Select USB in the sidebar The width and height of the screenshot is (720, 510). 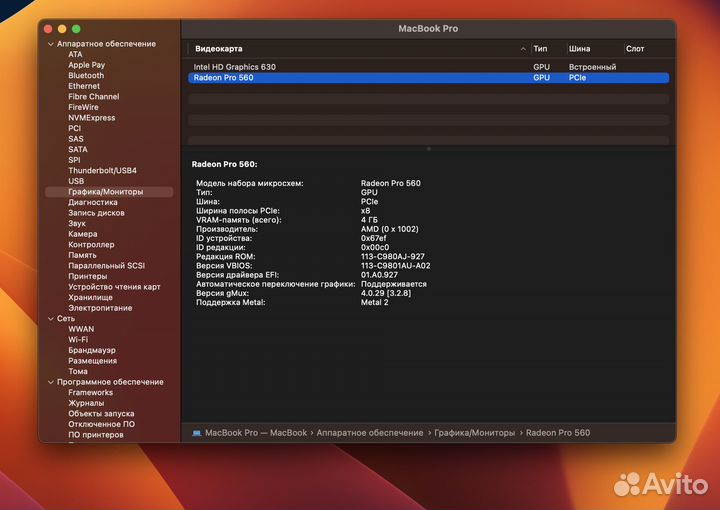76,181
